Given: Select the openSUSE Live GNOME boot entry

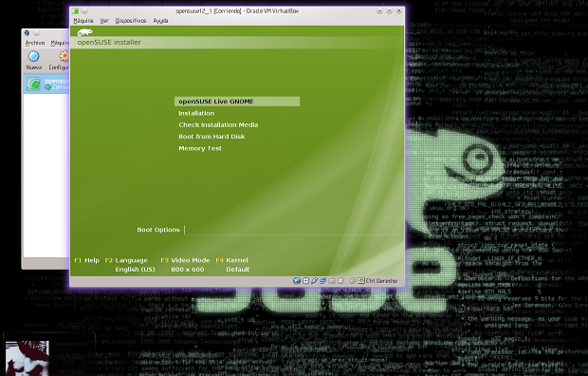Looking at the screenshot, I should [x=237, y=102].
